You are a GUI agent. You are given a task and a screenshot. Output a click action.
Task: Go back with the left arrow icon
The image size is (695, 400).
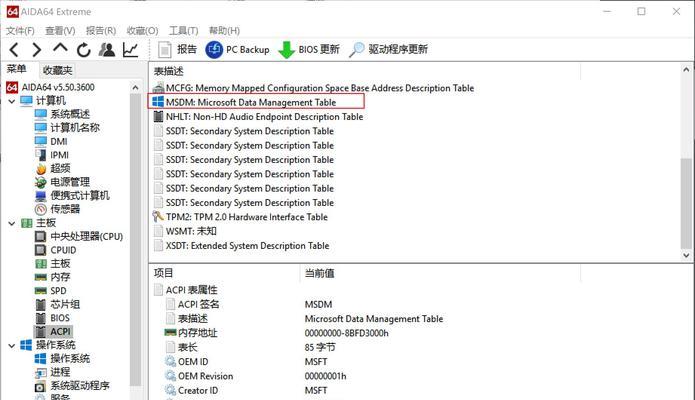click(14, 50)
